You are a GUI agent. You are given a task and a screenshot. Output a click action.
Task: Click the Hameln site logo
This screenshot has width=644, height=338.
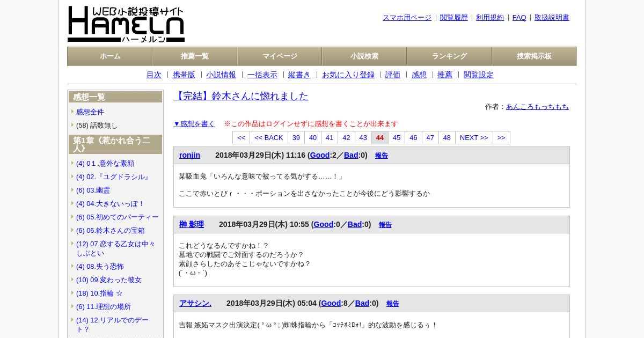pyautogui.click(x=126, y=24)
